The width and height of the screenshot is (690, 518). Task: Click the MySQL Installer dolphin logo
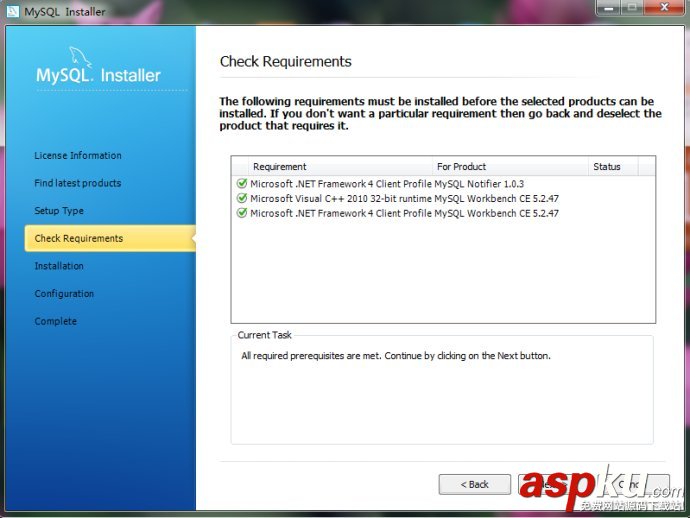pos(98,66)
